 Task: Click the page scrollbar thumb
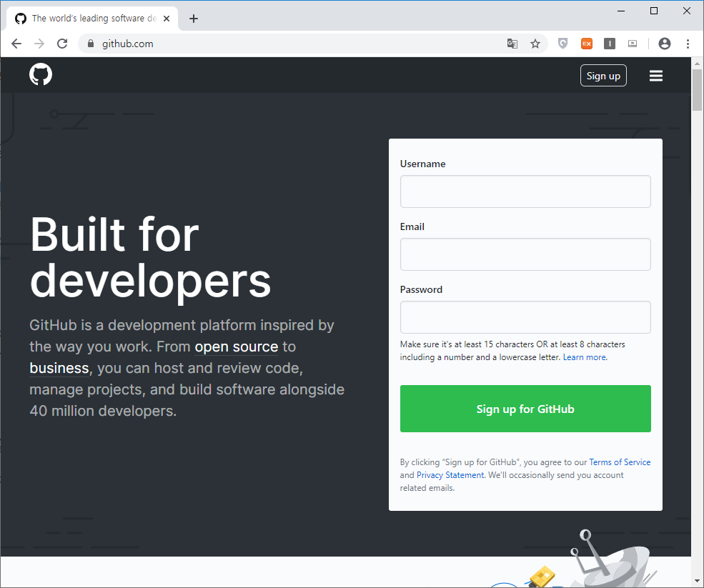[x=697, y=90]
